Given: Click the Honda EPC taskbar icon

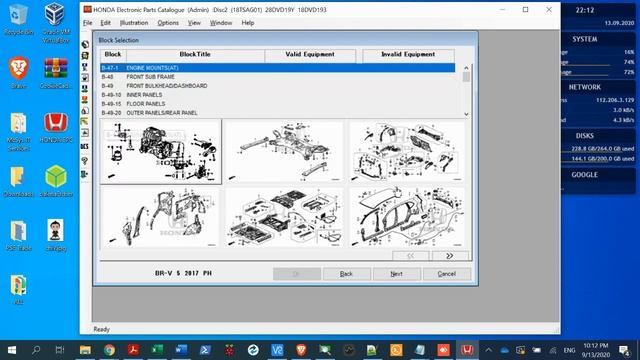Looking at the screenshot, I should pyautogui.click(x=467, y=350).
